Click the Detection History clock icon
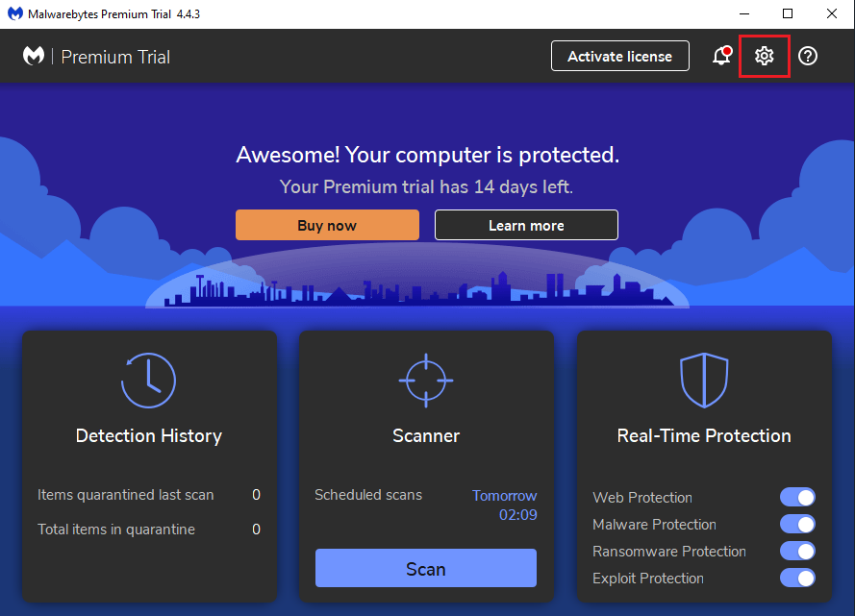This screenshot has height=616, width=855. coord(148,381)
